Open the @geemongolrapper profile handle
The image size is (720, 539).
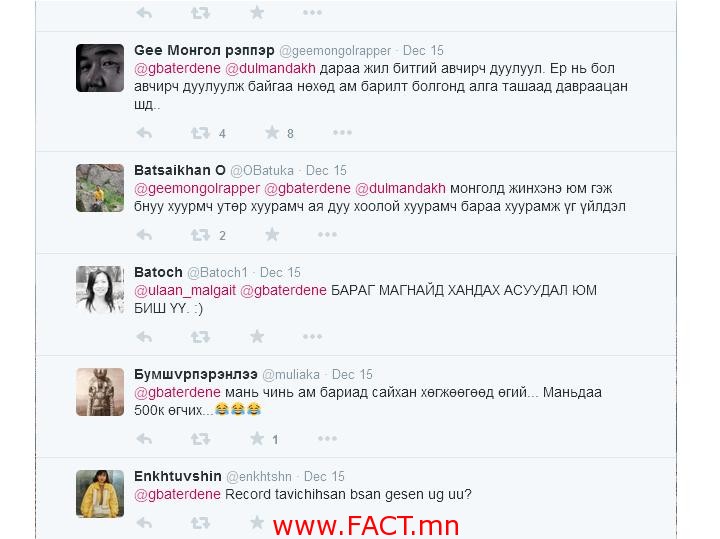[335, 51]
